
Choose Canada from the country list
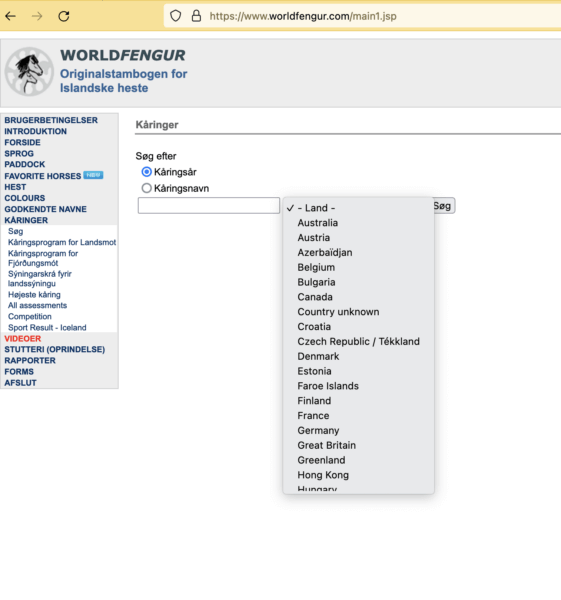pos(359,297)
